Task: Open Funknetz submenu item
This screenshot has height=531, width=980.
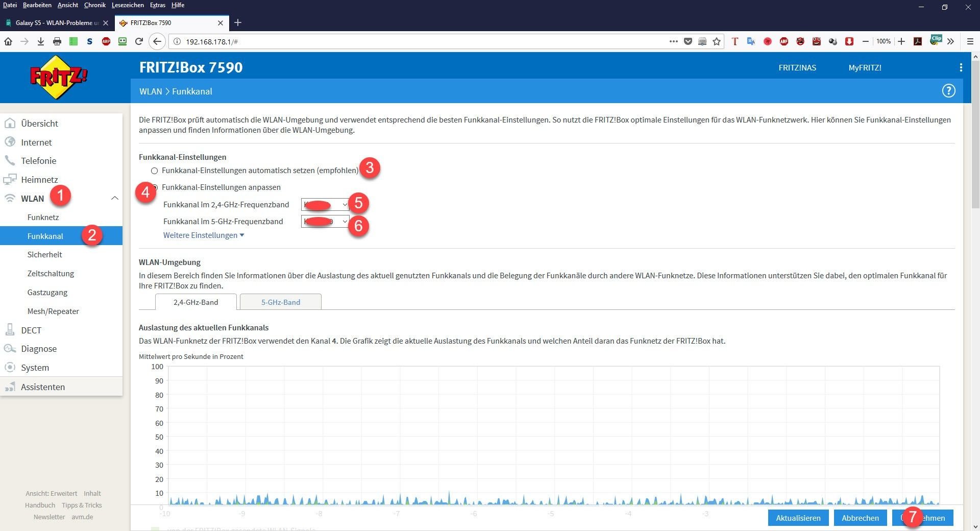Action: (61, 218)
